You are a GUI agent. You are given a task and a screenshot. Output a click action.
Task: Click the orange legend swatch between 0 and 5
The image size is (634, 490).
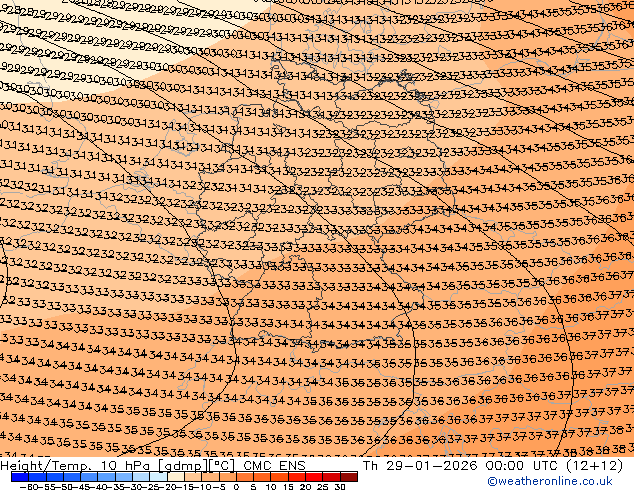coord(245,477)
